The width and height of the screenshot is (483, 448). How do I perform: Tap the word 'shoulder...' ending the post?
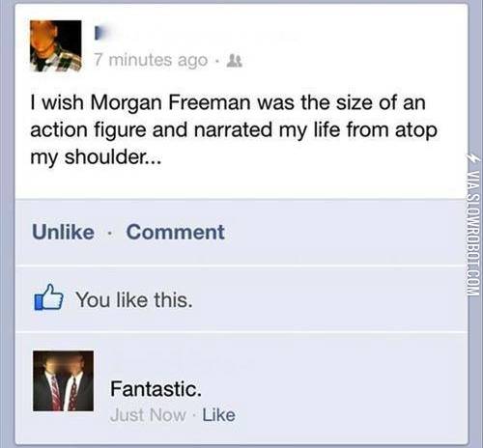113,157
